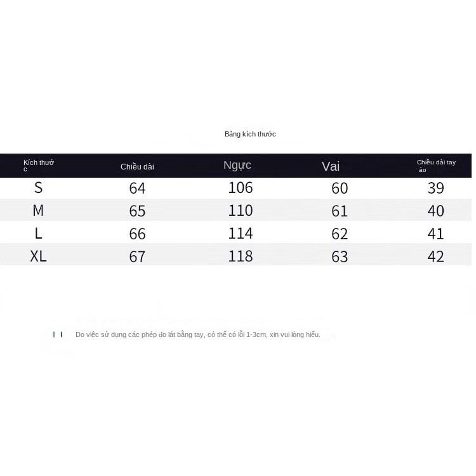The width and height of the screenshot is (476, 476).
Task: Click the shoulder value 60
Action: click(x=340, y=188)
